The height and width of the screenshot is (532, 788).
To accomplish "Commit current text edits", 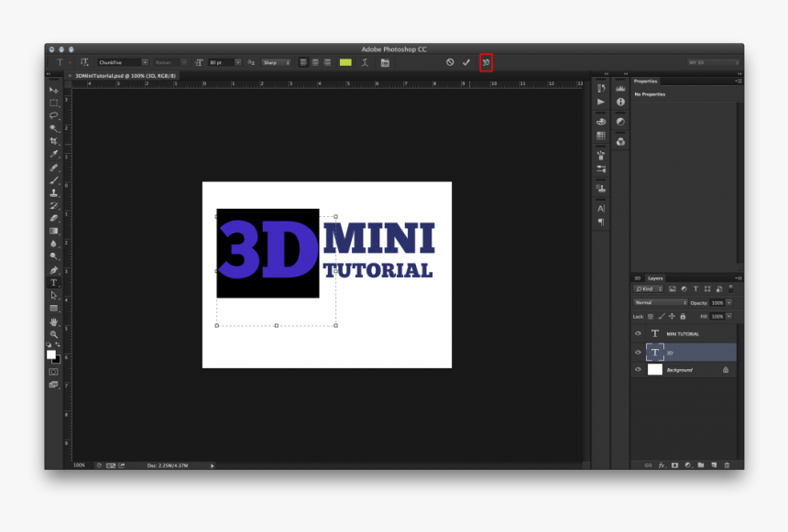I will pos(466,62).
